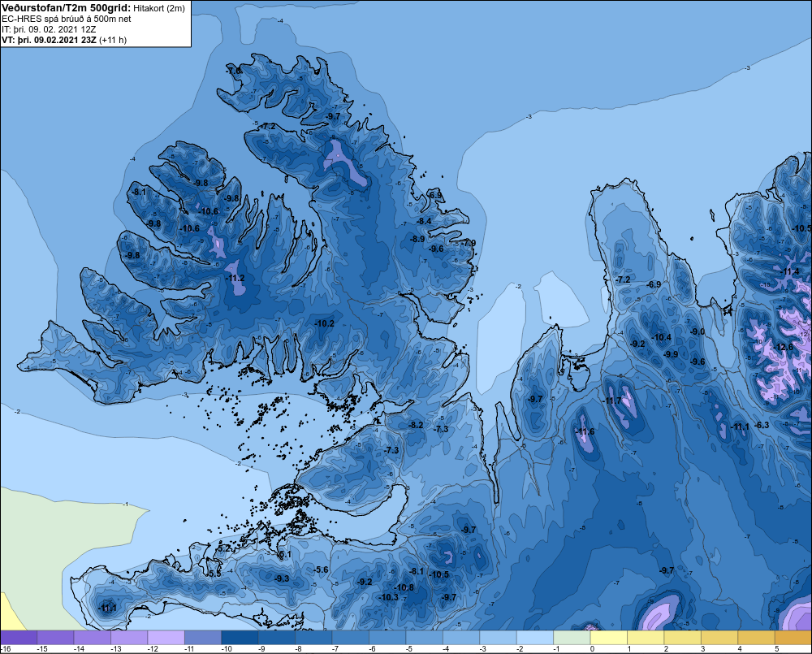The width and height of the screenshot is (812, 654).
Task: Click the -16 legend scale label
Action: tap(6, 649)
